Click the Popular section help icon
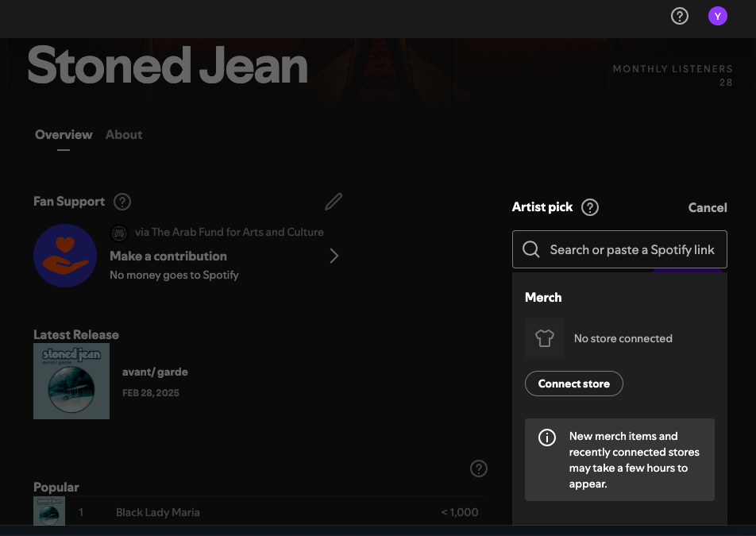Viewport: 756px width, 536px height. [x=479, y=469]
